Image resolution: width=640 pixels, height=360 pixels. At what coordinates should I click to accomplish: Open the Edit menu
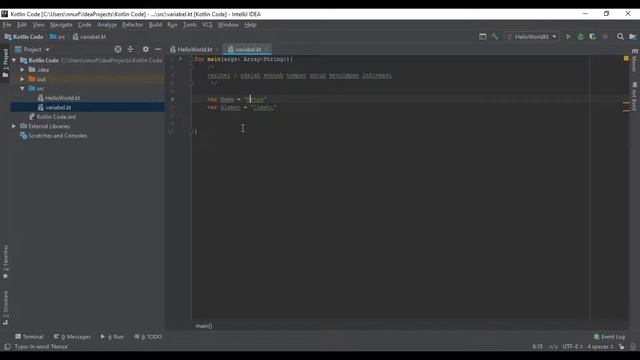pyautogui.click(x=22, y=25)
